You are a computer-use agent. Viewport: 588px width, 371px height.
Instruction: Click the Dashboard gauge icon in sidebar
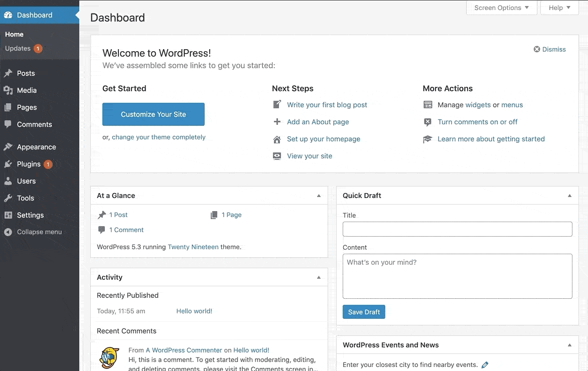pos(8,15)
